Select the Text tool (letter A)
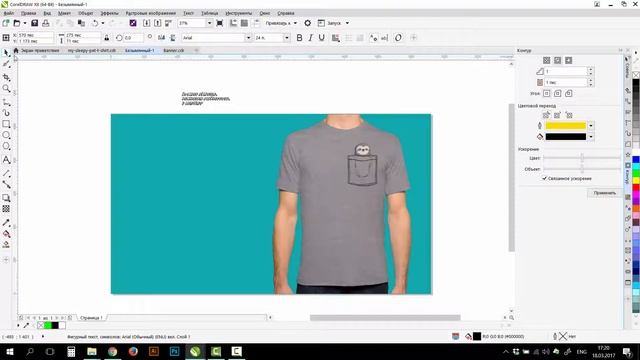Viewport: 640px width, 360px height. click(6, 160)
